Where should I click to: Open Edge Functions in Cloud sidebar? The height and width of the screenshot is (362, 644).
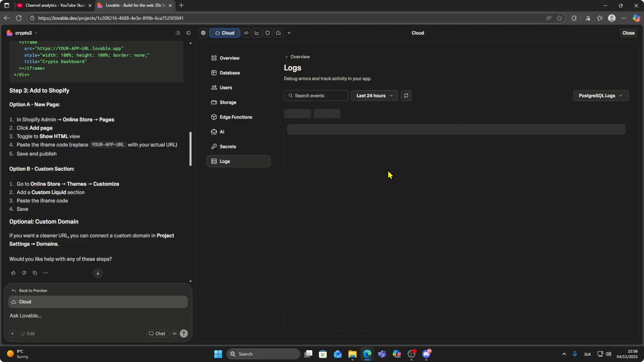238,117
